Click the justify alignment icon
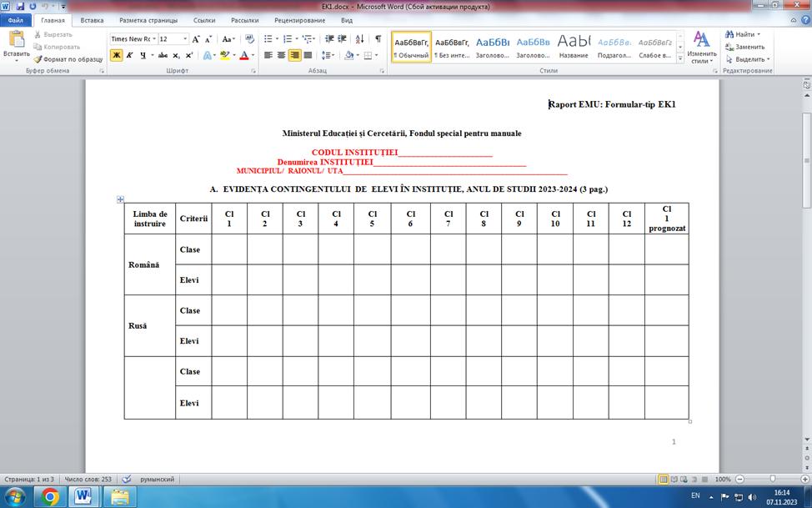The image size is (812, 508). 308,55
